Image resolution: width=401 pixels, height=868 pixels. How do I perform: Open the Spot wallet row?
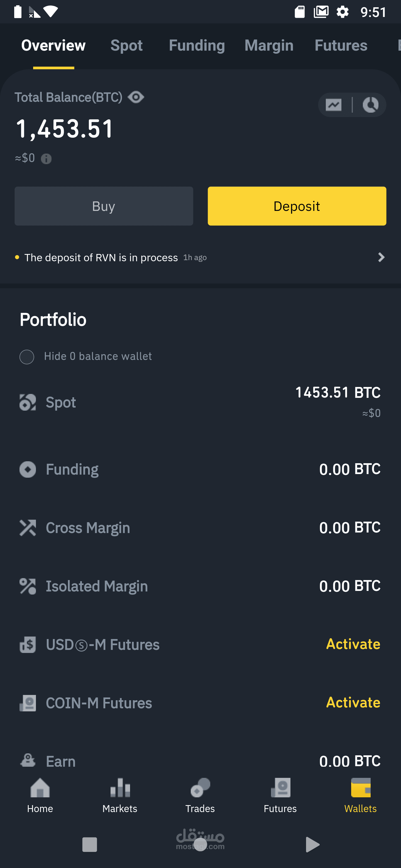[x=200, y=402]
